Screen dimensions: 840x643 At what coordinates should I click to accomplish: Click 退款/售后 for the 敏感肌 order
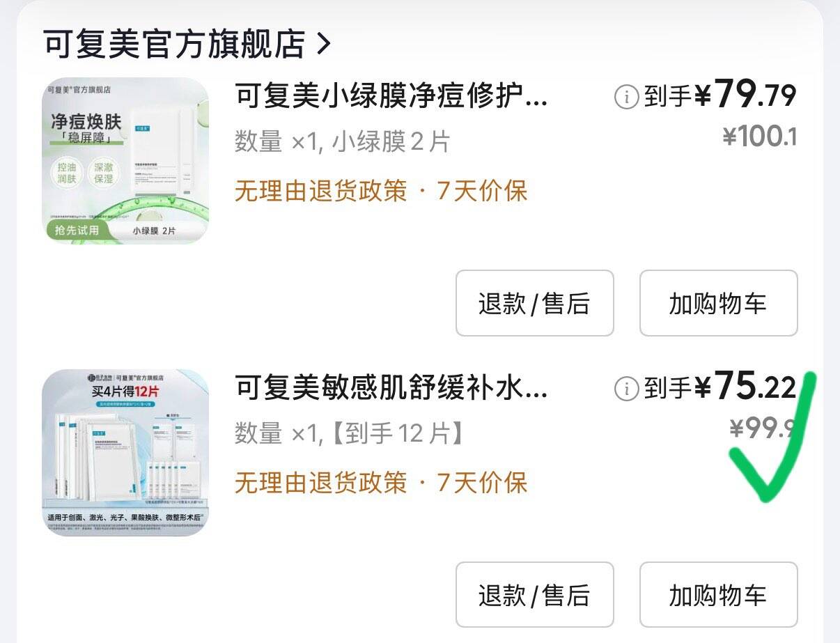coord(534,594)
